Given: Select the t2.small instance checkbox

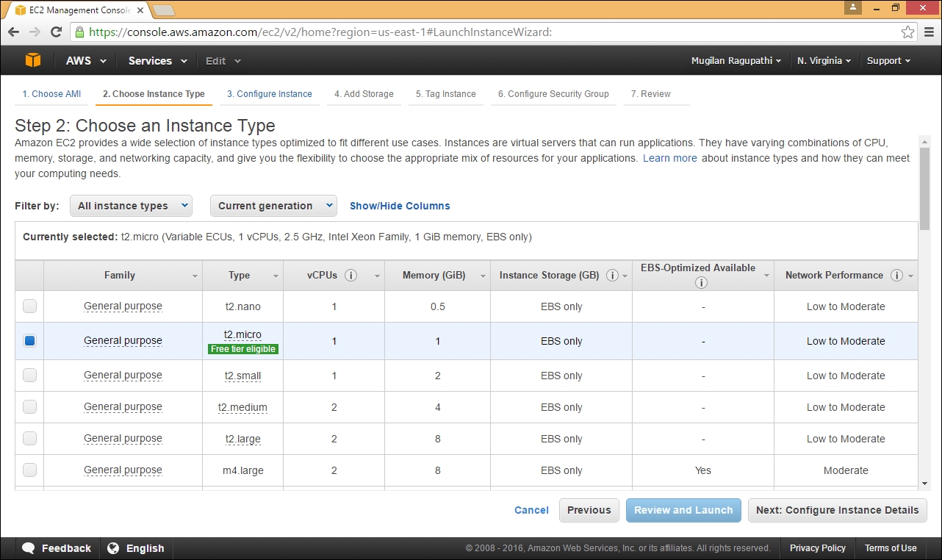Looking at the screenshot, I should coord(29,376).
